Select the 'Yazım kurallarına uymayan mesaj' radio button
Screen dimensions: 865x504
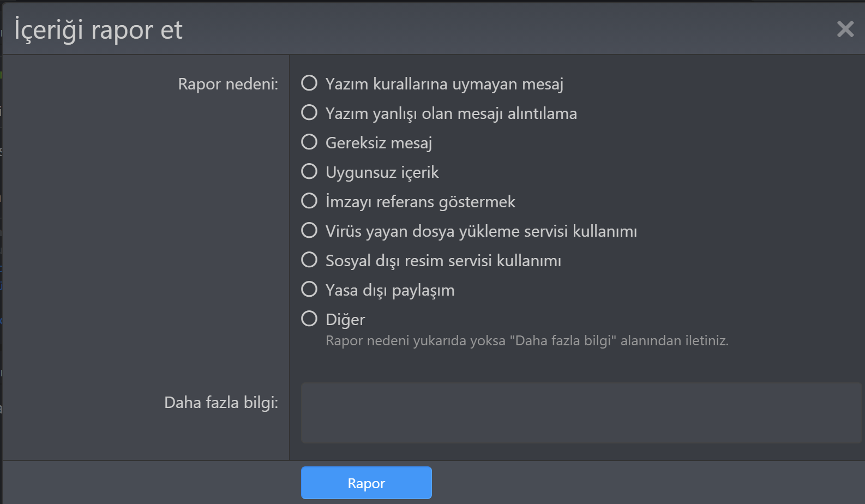(309, 82)
